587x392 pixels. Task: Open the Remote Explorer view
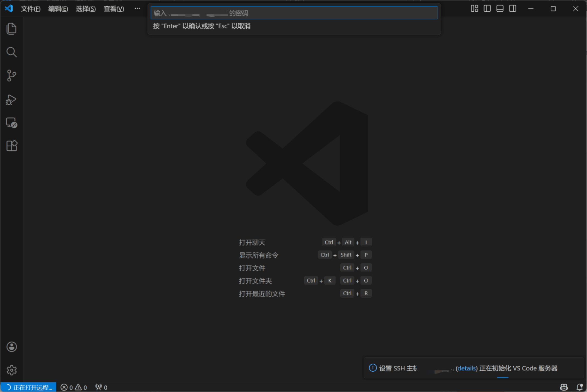tap(11, 123)
